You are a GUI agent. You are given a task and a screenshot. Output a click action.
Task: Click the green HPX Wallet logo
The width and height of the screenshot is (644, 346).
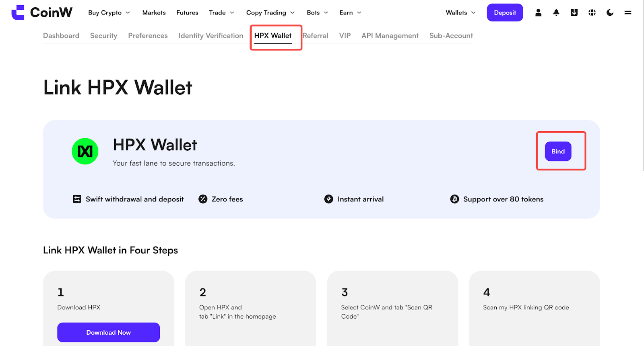[x=85, y=151]
